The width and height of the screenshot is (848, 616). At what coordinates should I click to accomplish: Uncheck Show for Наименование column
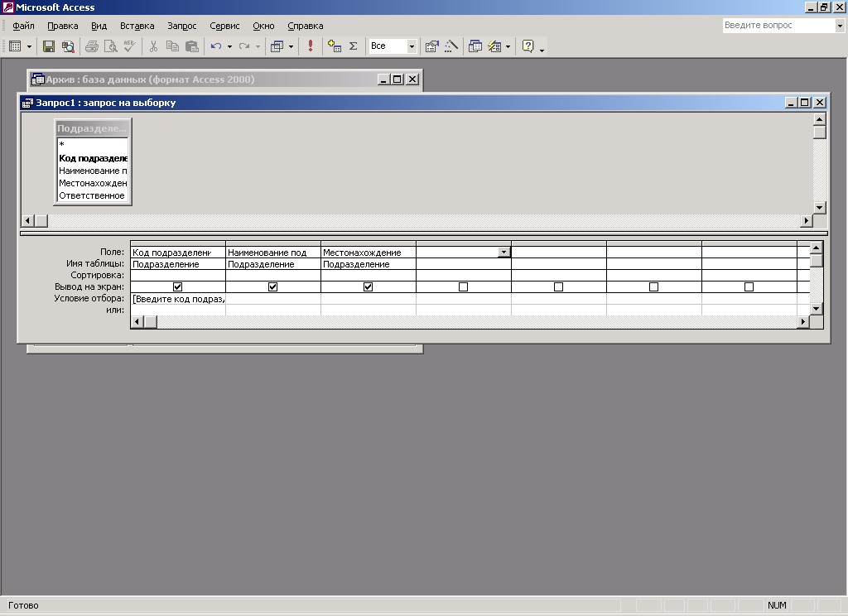(272, 286)
